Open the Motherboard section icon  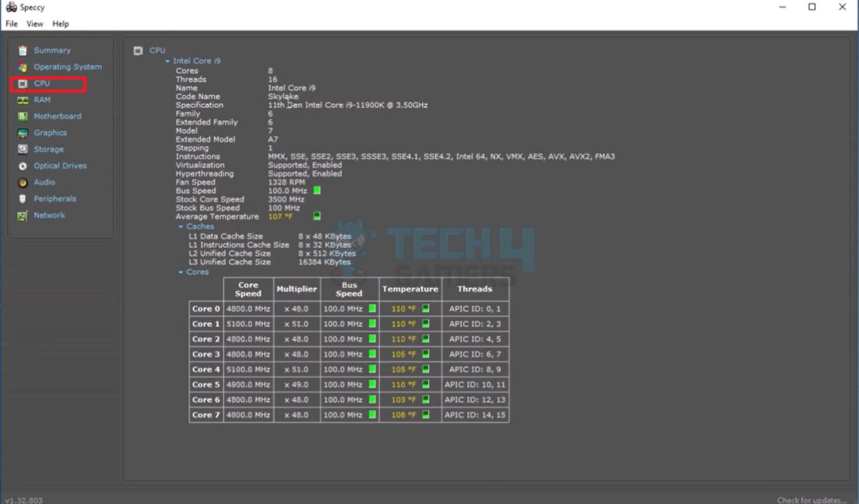(23, 116)
